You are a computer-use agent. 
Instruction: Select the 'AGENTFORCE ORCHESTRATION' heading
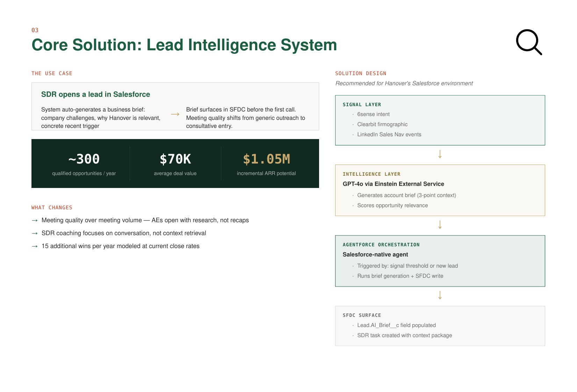click(x=381, y=245)
